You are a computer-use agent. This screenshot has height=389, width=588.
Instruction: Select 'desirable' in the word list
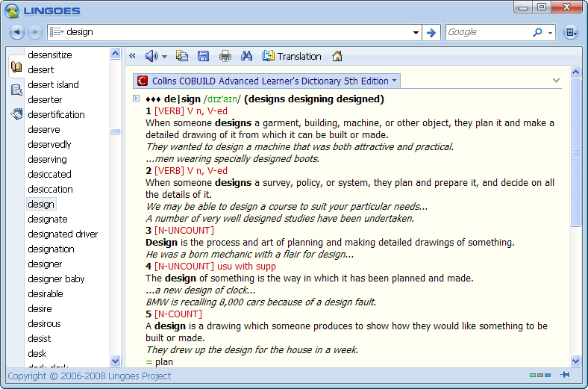point(46,293)
